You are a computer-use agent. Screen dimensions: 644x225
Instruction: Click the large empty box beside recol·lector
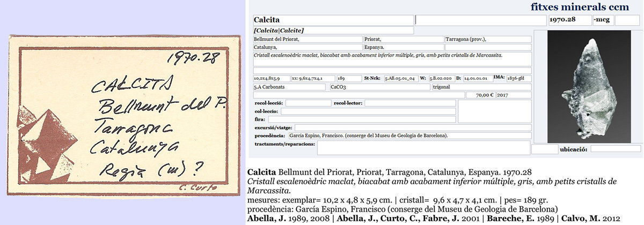tap(494, 111)
